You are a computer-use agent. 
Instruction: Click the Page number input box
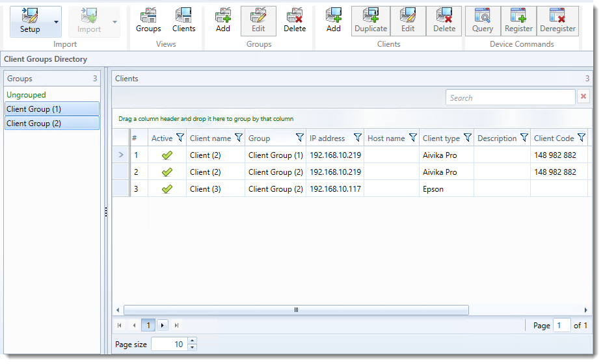[x=561, y=326]
